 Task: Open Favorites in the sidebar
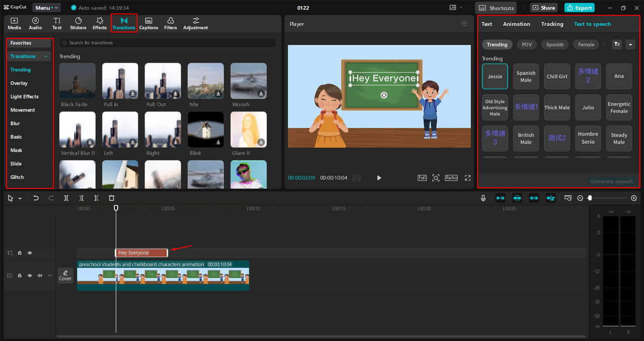pyautogui.click(x=29, y=43)
